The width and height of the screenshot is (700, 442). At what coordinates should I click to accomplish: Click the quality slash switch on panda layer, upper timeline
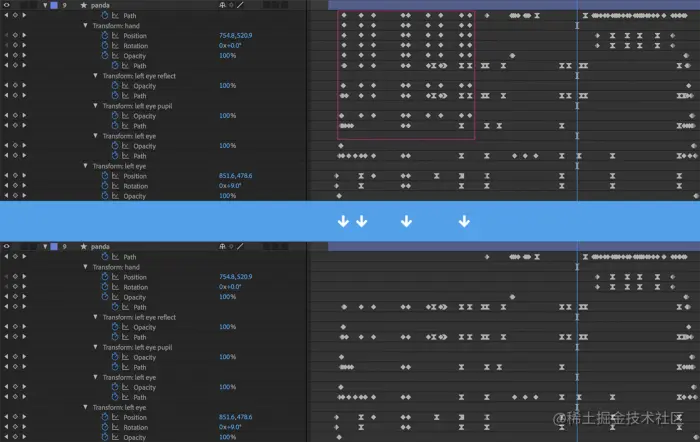click(240, 5)
